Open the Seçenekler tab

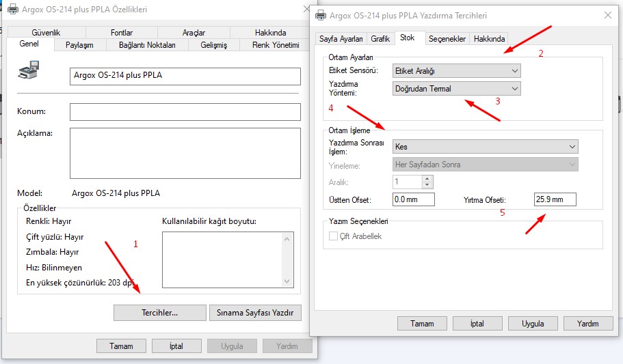click(447, 39)
